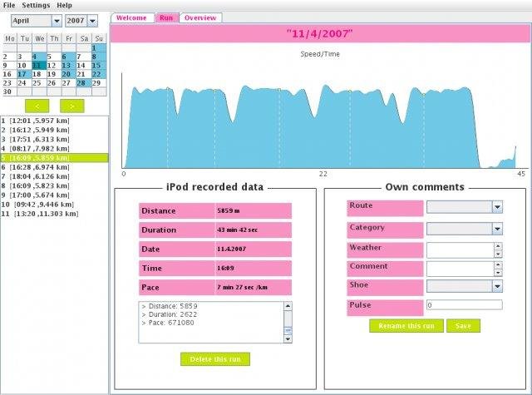The width and height of the screenshot is (532, 395).
Task: Select calendar day 1
Action: [x=99, y=48]
